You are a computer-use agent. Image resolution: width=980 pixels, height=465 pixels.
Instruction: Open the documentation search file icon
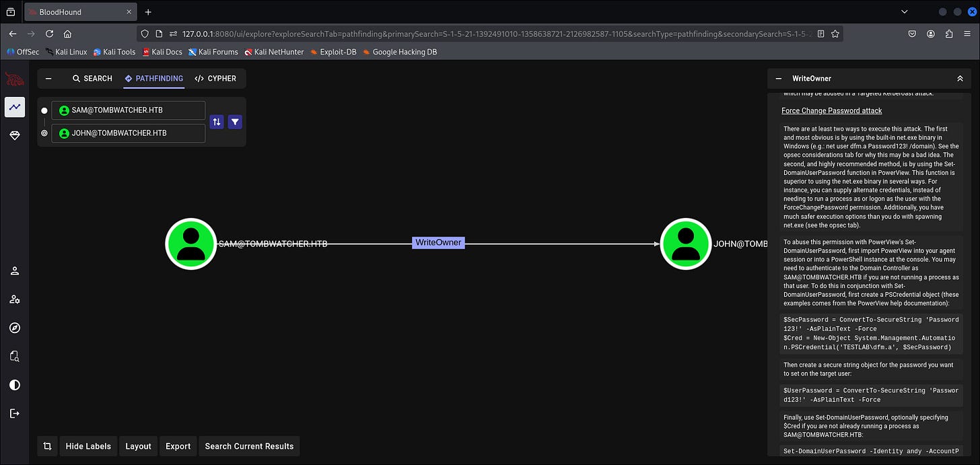coord(15,356)
